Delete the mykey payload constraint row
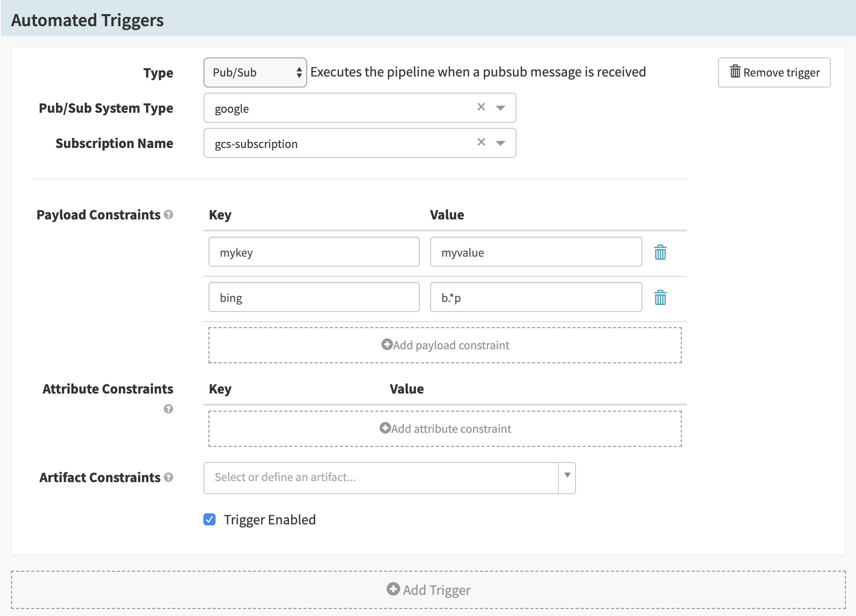This screenshot has width=856, height=616. tap(660, 252)
